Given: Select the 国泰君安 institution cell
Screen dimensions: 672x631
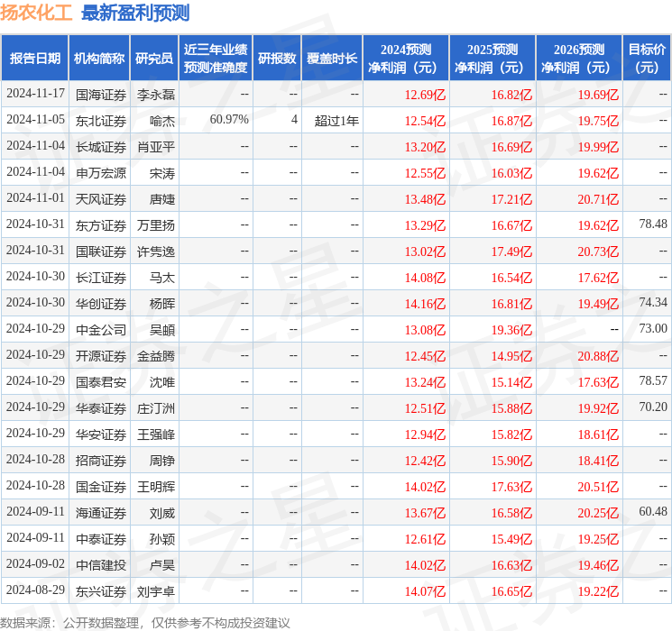Looking at the screenshot, I should pos(101,382).
